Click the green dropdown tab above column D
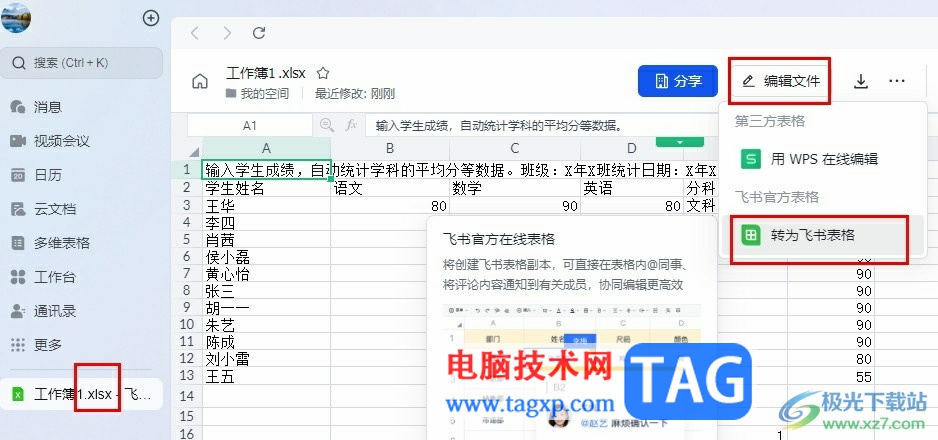 (679, 142)
